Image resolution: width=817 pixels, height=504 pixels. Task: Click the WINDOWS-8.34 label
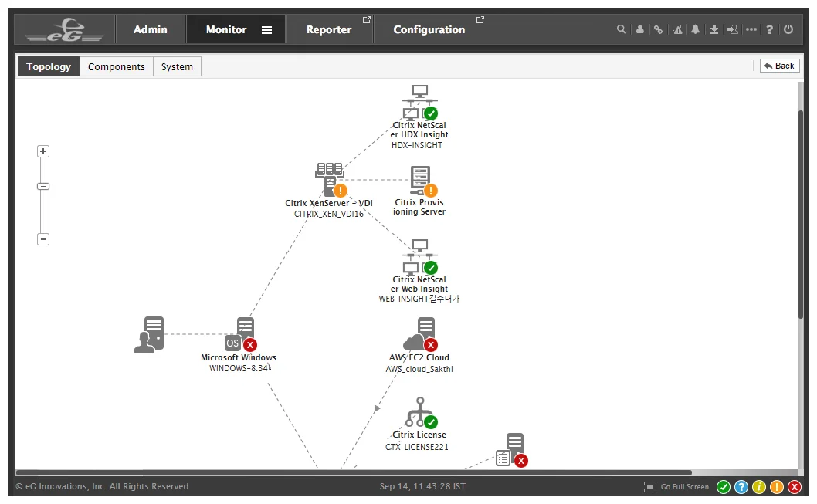pos(239,368)
